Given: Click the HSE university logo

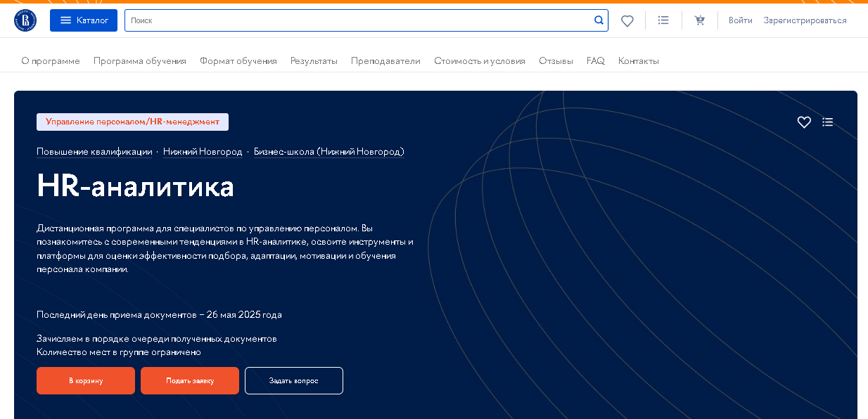Looking at the screenshot, I should [25, 20].
